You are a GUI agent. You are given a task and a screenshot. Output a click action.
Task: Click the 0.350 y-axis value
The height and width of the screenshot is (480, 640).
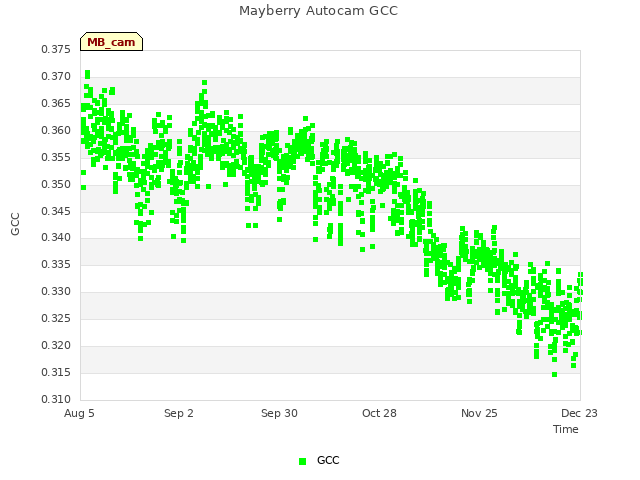point(56,184)
